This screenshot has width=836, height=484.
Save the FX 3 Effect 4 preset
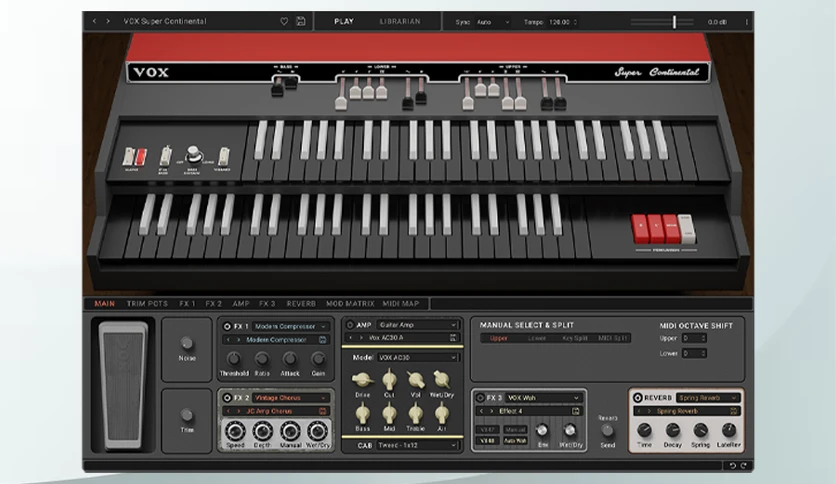coord(576,411)
